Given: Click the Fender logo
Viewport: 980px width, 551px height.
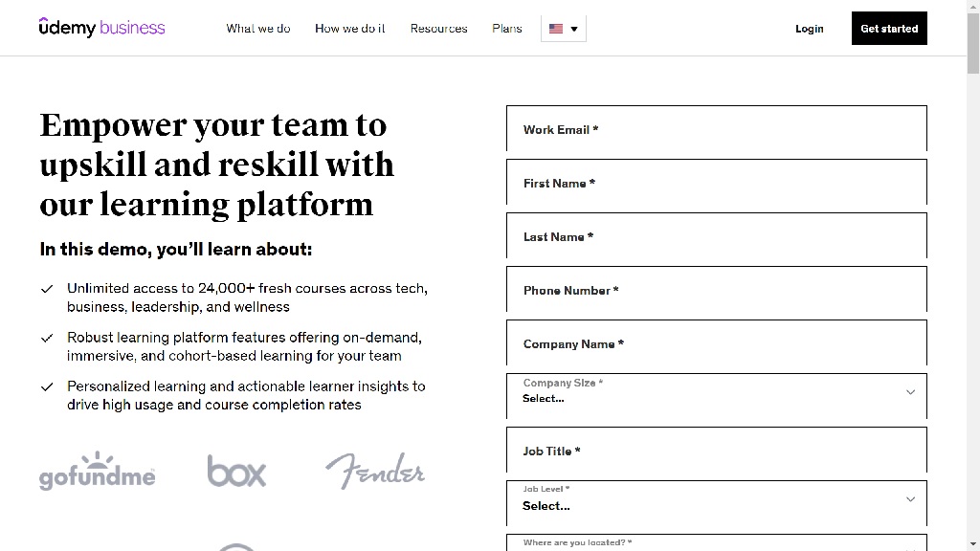Looking at the screenshot, I should tap(375, 471).
